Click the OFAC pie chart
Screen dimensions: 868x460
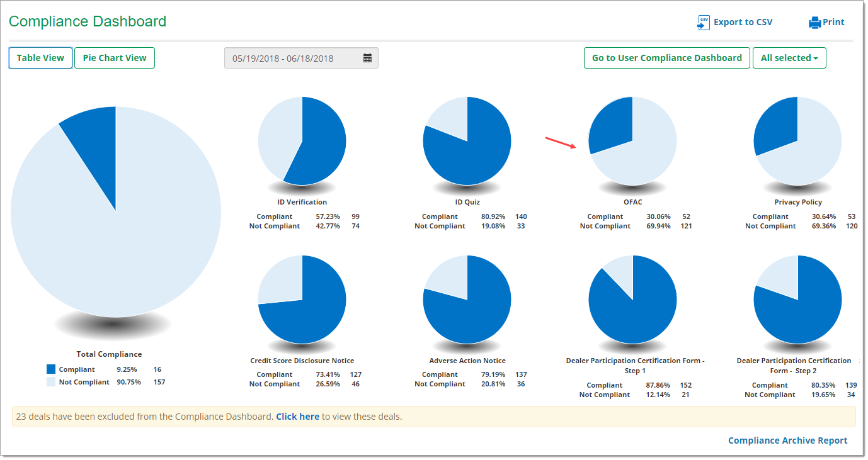(632, 141)
